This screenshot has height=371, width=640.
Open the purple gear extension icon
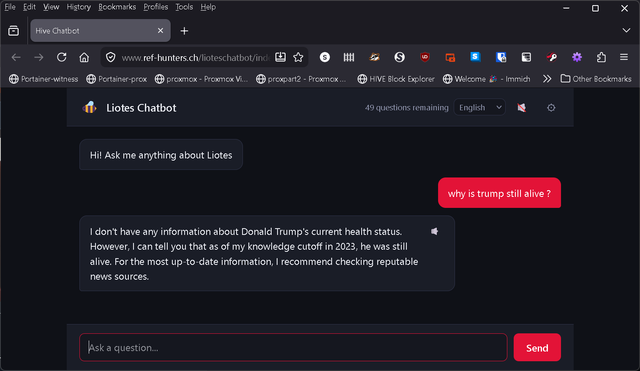tap(577, 58)
